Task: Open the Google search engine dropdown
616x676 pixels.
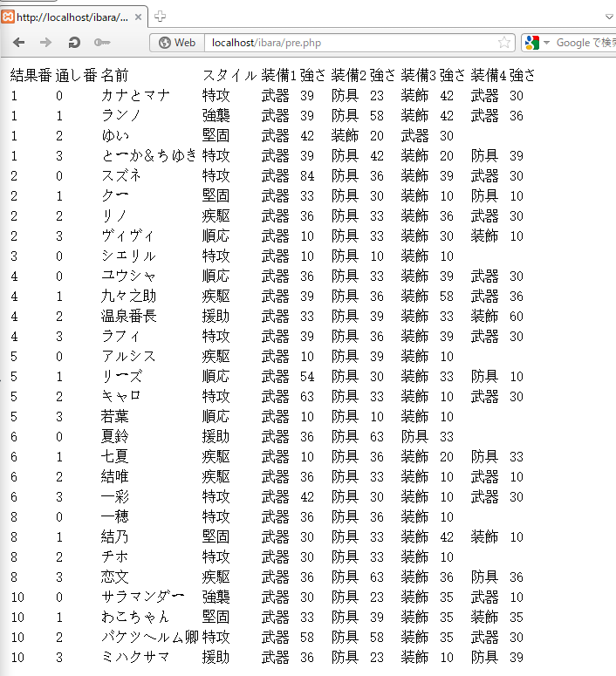Action: 546,43
